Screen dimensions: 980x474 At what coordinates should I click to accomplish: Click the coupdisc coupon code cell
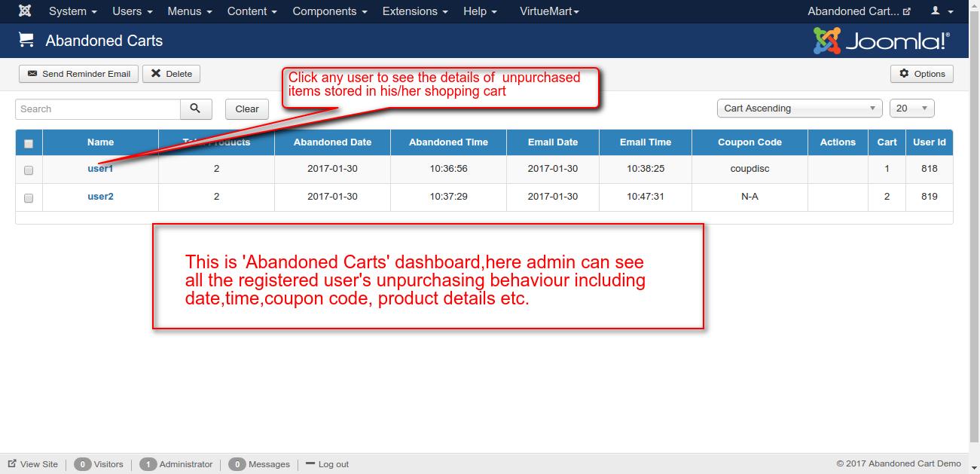(750, 169)
